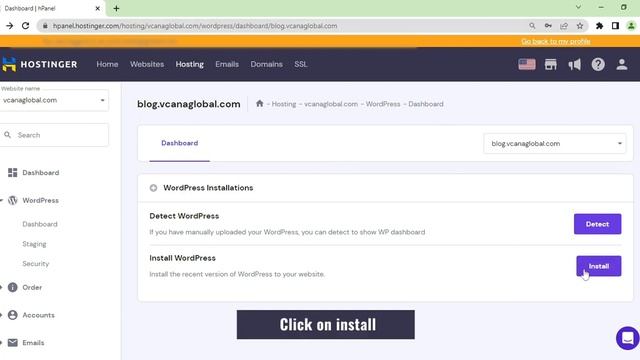Bookmark page with the star icon
This screenshot has width=640, height=360.
580,26
